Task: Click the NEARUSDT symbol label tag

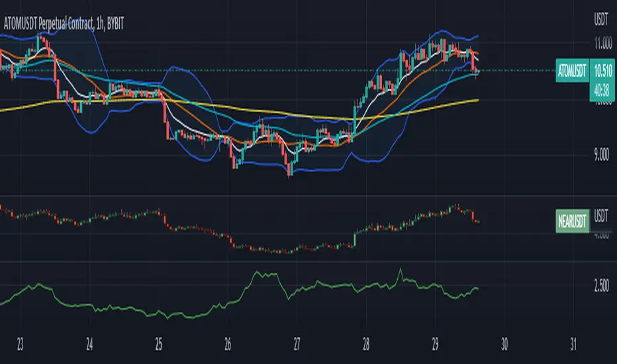Action: (x=573, y=221)
